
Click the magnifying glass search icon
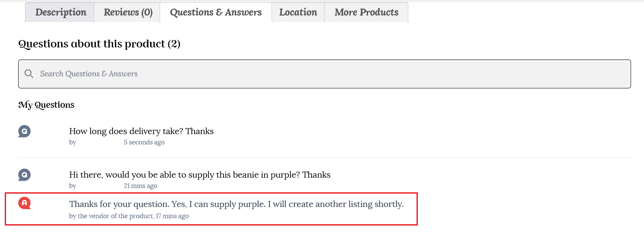[x=29, y=74]
